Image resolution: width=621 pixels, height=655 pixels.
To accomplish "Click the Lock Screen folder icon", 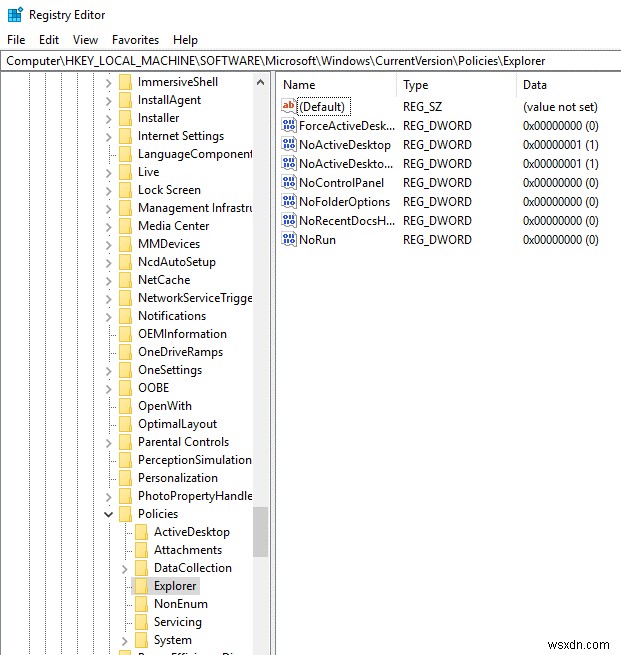I will pos(126,190).
